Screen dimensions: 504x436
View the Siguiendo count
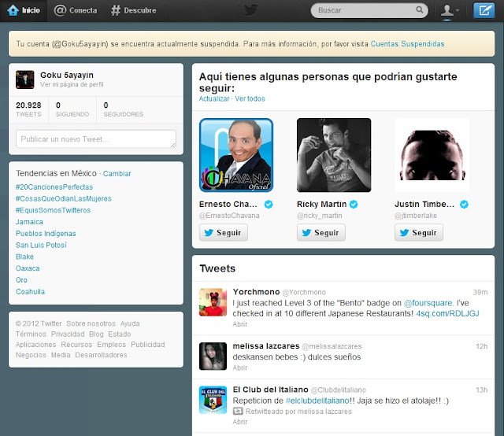point(72,109)
